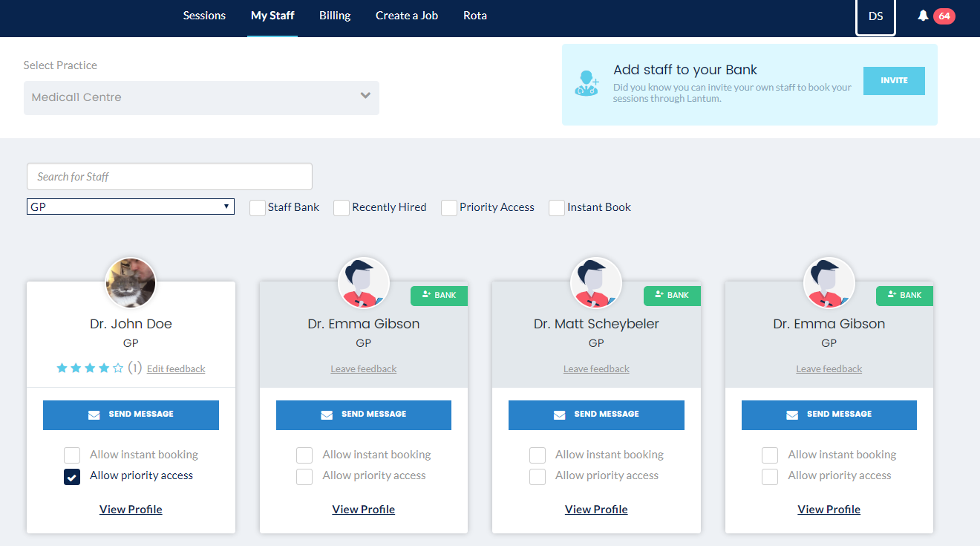
Task: Open the Medicall Centre practice dropdown
Action: (201, 97)
